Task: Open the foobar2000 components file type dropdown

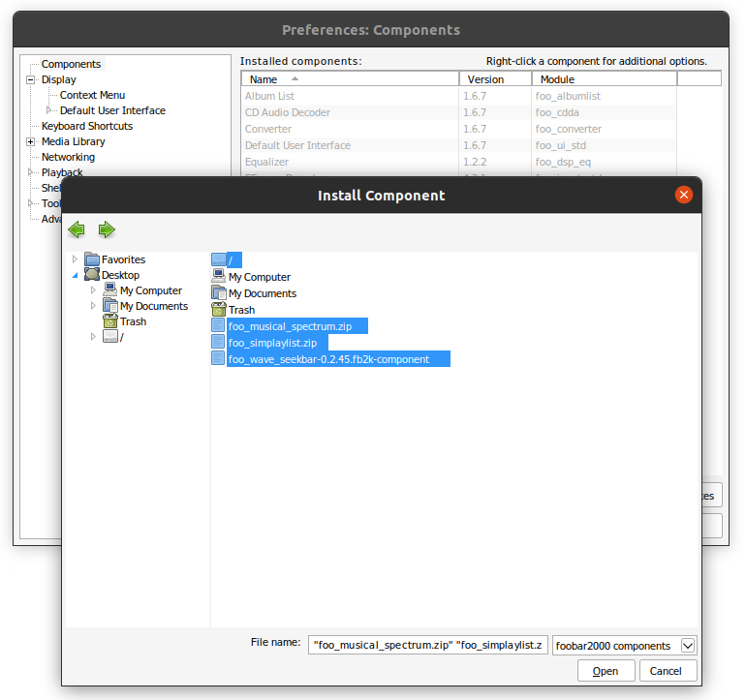Action: pos(688,646)
